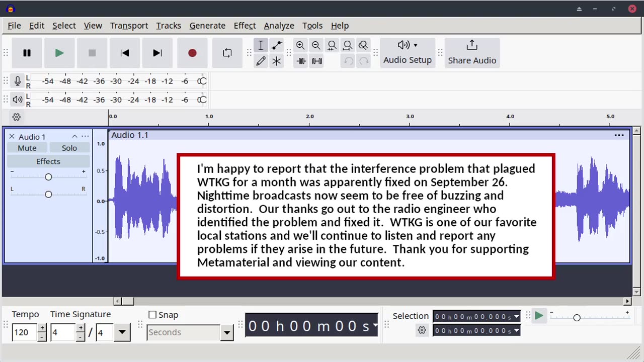
Task: Select the Draw (pencil) tool
Action: (x=261, y=61)
